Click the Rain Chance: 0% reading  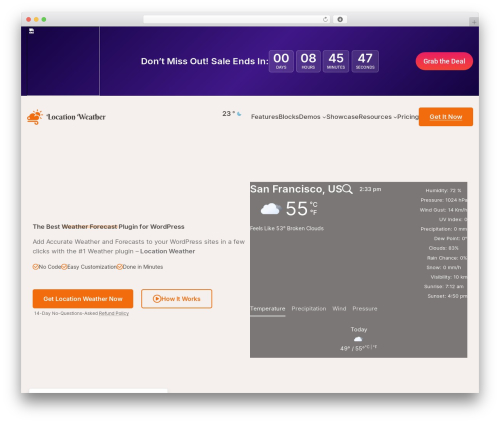coord(447,258)
